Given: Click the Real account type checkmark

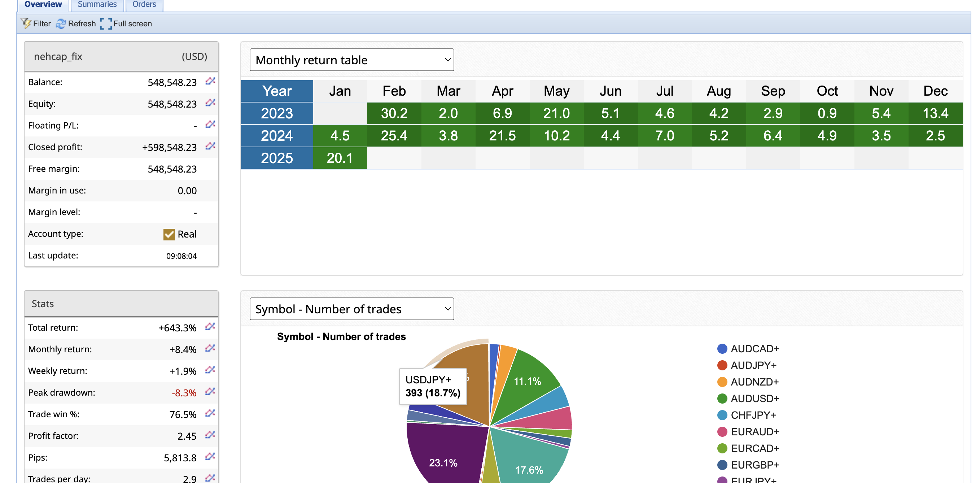Looking at the screenshot, I should pos(169,234).
